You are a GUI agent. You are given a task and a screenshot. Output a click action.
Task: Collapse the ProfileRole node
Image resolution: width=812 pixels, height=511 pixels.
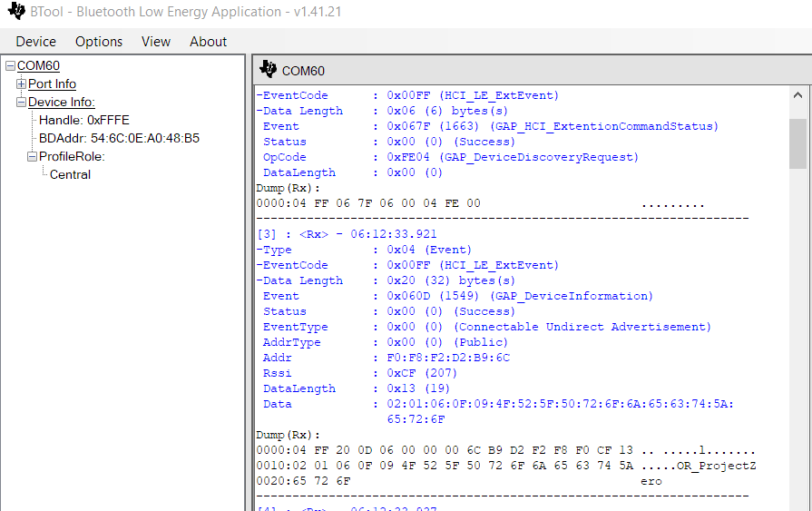tap(32, 156)
